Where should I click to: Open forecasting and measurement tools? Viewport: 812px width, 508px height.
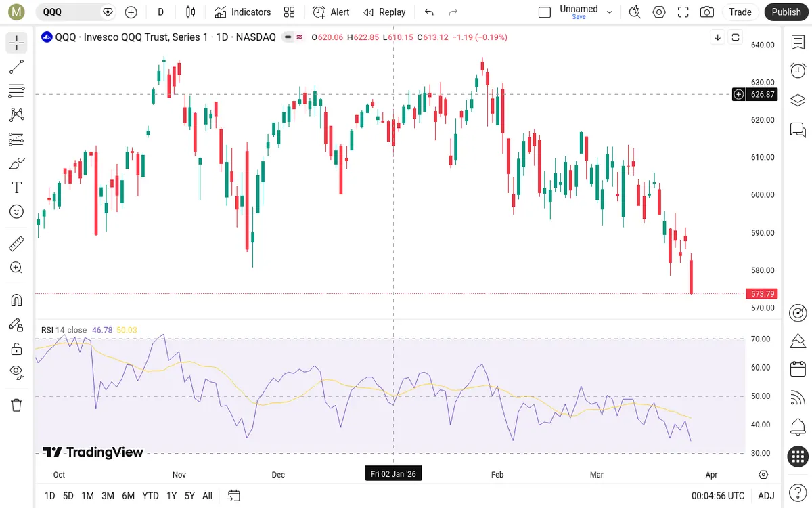point(17,140)
